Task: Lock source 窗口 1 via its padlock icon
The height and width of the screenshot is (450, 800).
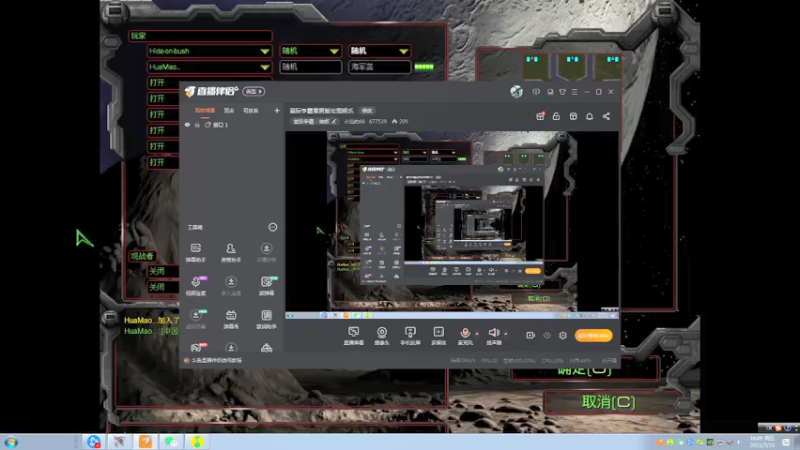Action: [197, 125]
